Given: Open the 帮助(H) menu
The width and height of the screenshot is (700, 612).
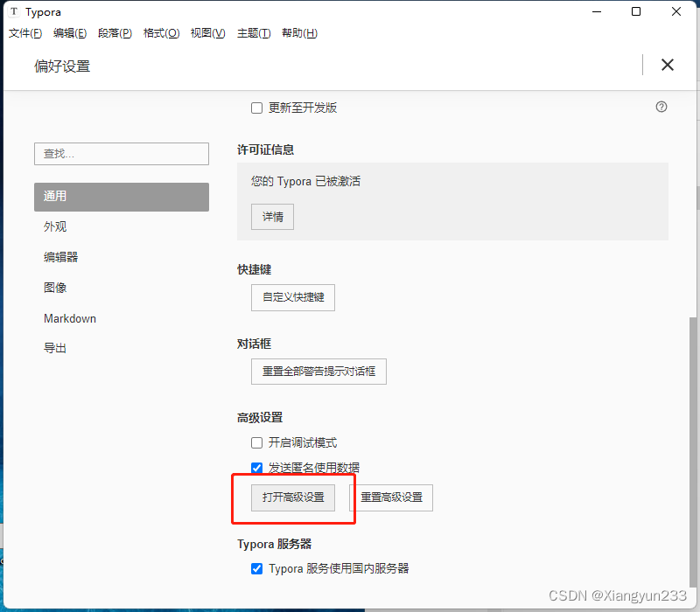Looking at the screenshot, I should tap(299, 33).
